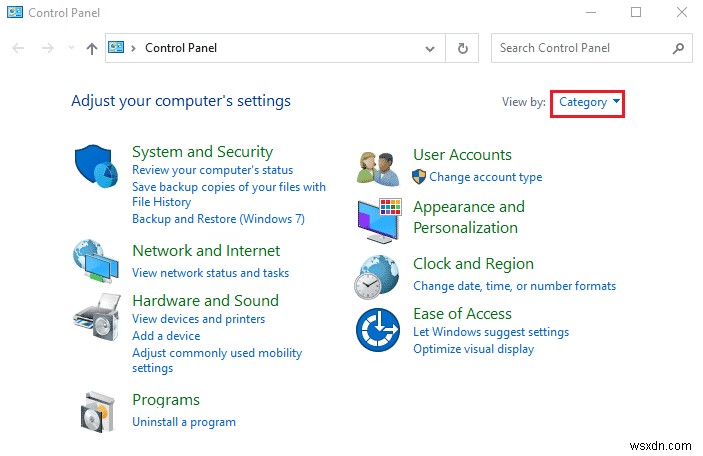The height and width of the screenshot is (456, 703).
Task: Click the System and Security shield icon
Action: coord(97,167)
